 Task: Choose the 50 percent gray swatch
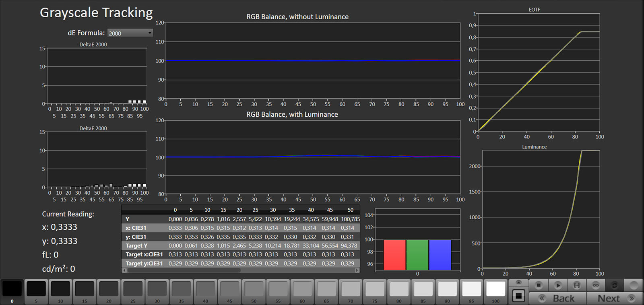[x=254, y=289]
